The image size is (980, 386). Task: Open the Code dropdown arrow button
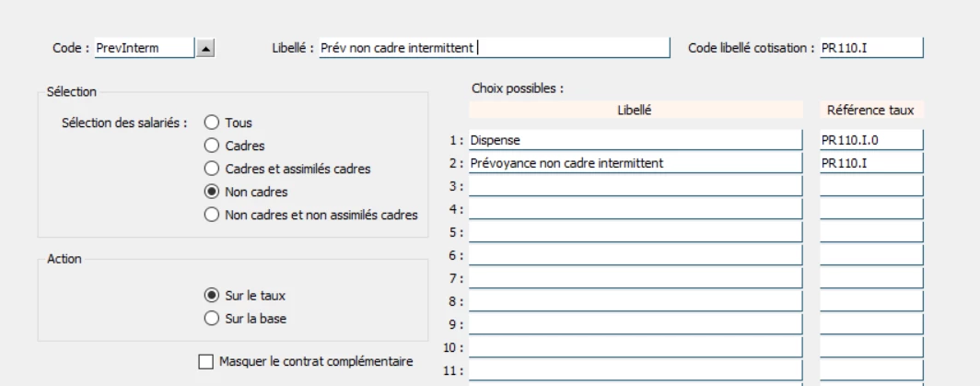coord(204,48)
